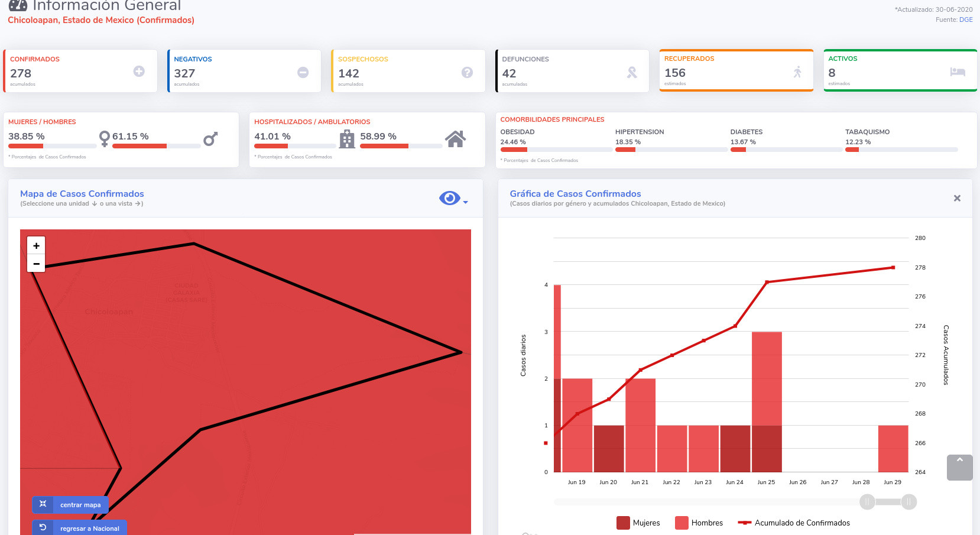Zoom in the map with plus button

pyautogui.click(x=36, y=246)
